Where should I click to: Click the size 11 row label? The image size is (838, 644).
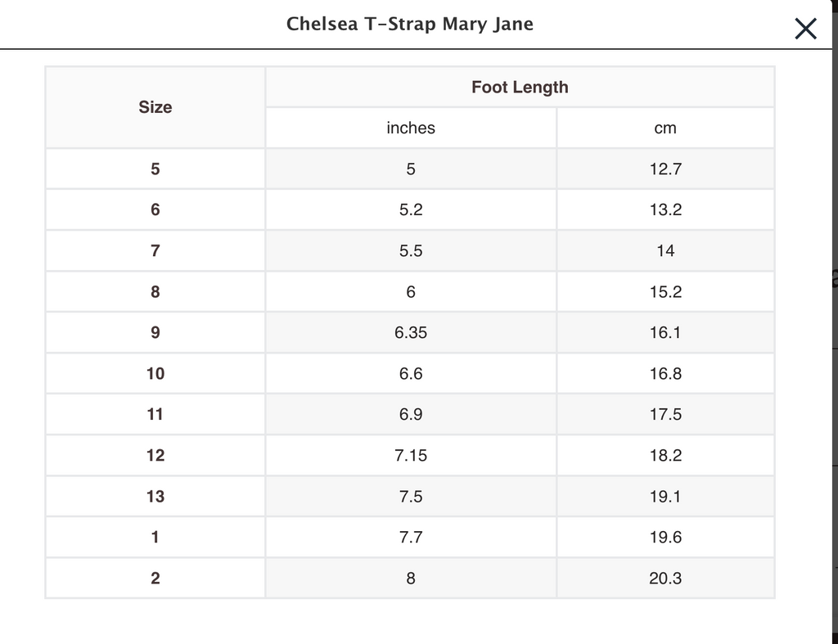point(155,415)
